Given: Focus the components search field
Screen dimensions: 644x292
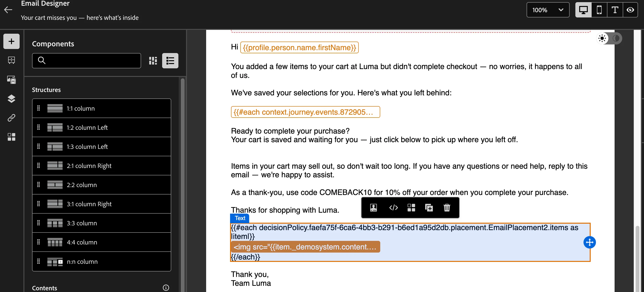Looking at the screenshot, I should tap(87, 61).
